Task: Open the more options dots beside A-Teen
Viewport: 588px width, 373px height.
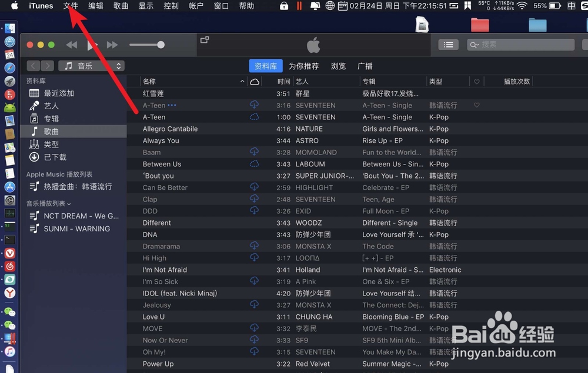Action: coord(172,105)
